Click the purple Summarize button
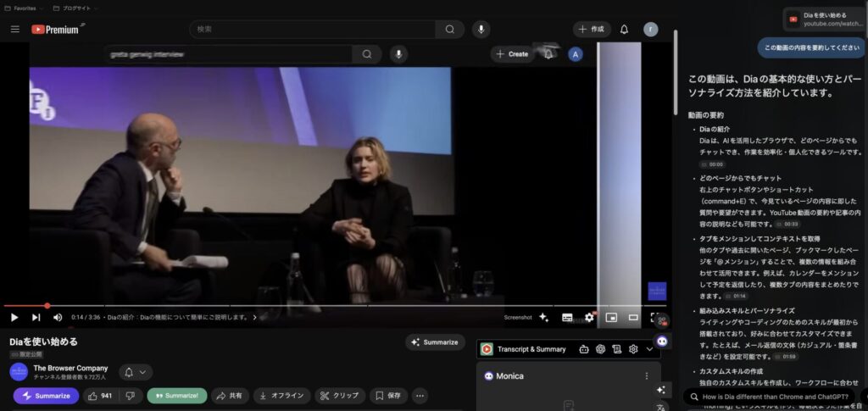Viewport: 868px width, 411px height. 46,396
